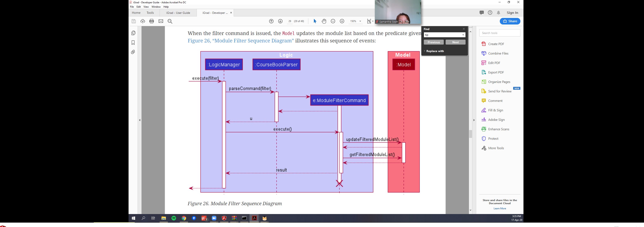
Task: Open the 150% zoom level dropdown
Action: coord(360,21)
